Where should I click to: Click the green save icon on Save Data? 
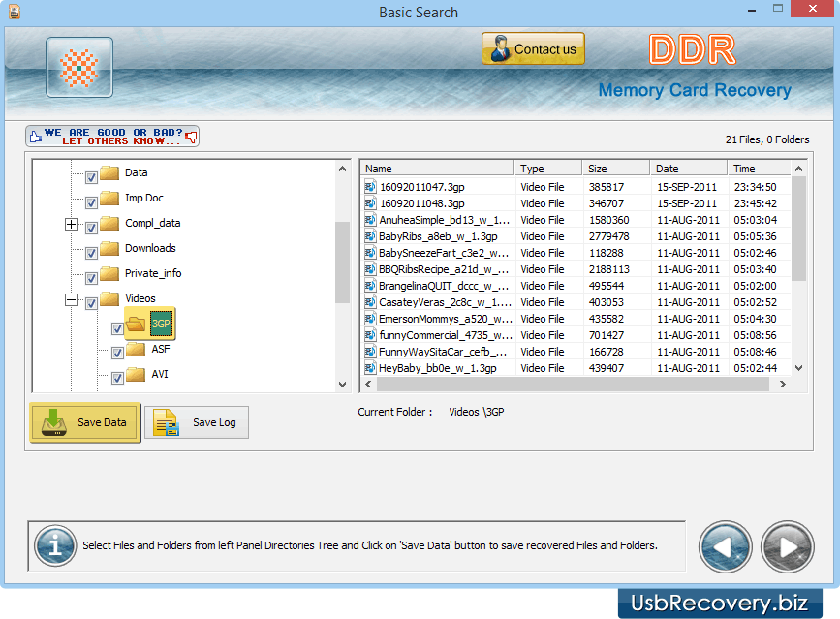[51, 421]
